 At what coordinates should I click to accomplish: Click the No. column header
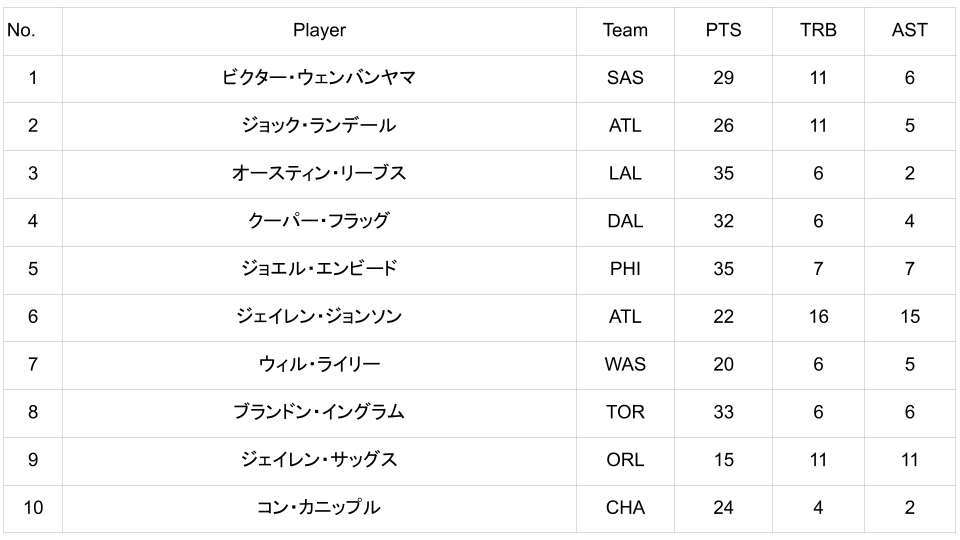pyautogui.click(x=21, y=30)
